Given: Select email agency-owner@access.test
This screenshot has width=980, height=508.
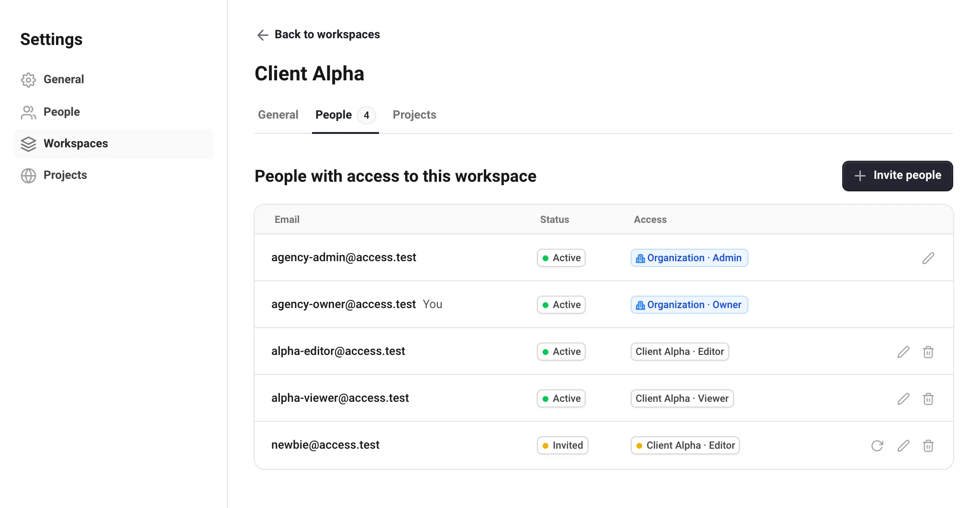Looking at the screenshot, I should [344, 304].
